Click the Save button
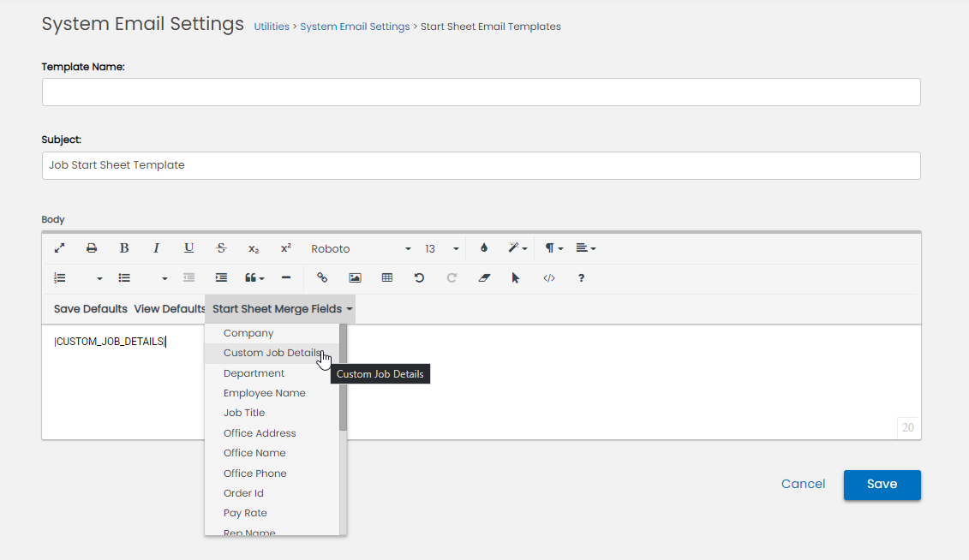The width and height of the screenshot is (969, 560). [x=882, y=485]
